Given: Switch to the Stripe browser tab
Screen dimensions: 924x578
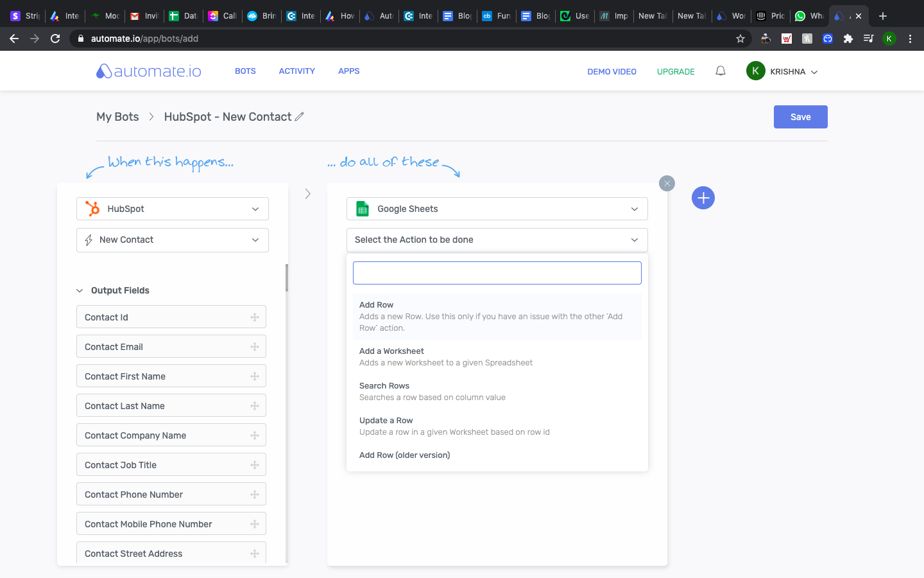Looking at the screenshot, I should (x=25, y=16).
